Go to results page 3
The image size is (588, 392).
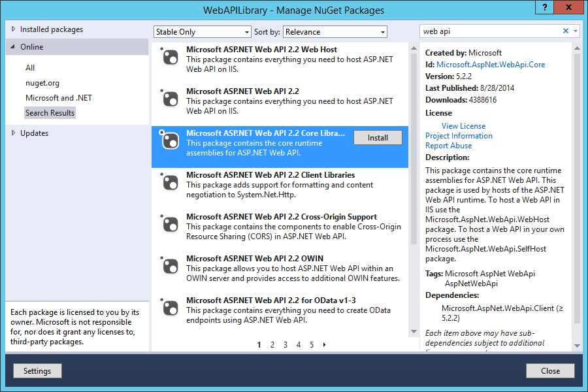[x=286, y=345]
